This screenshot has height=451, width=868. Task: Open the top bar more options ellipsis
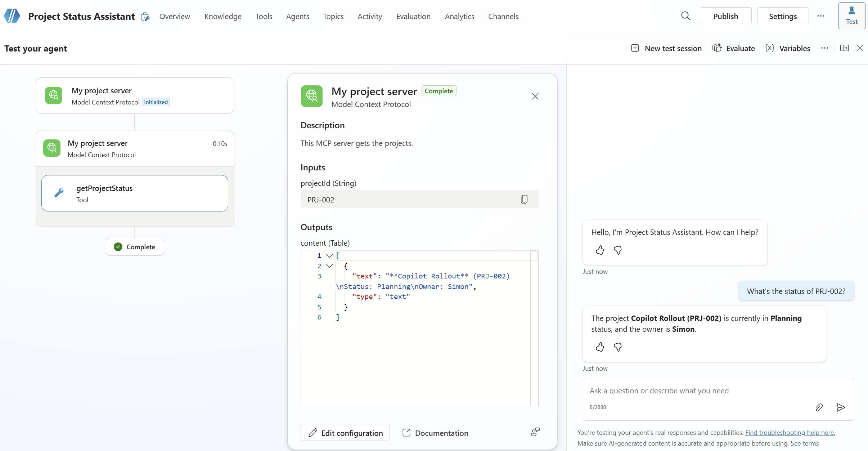tap(821, 16)
